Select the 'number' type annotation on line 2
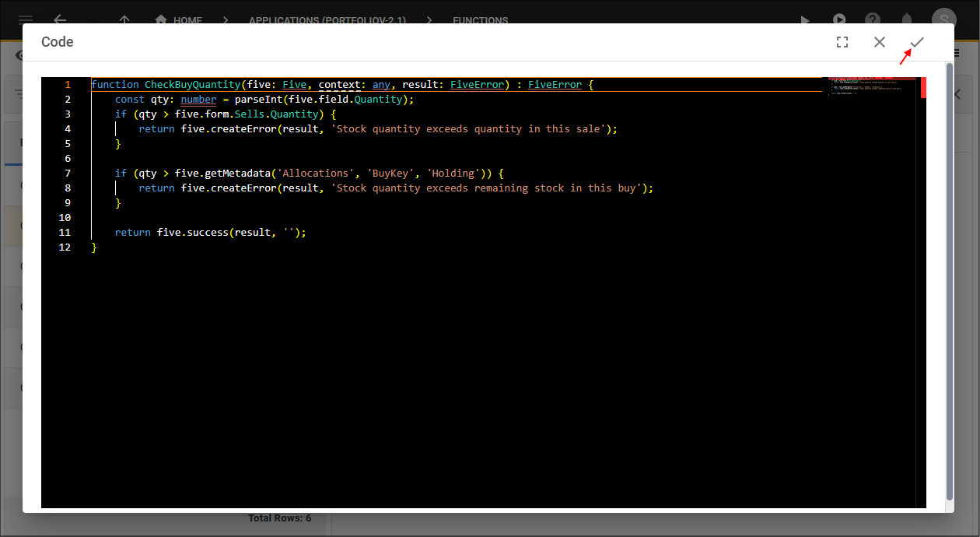The height and width of the screenshot is (537, 980). click(198, 99)
